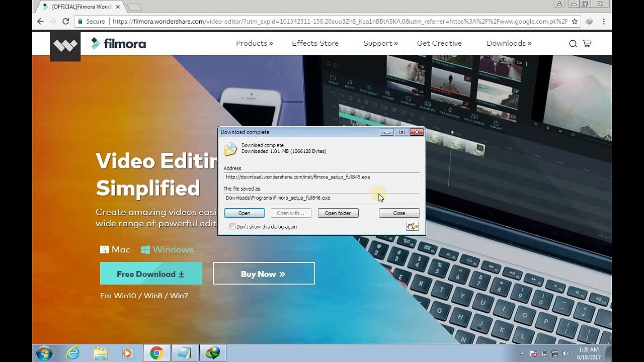644x362 pixels.
Task: Click the website search magnifier icon
Action: [x=573, y=44]
